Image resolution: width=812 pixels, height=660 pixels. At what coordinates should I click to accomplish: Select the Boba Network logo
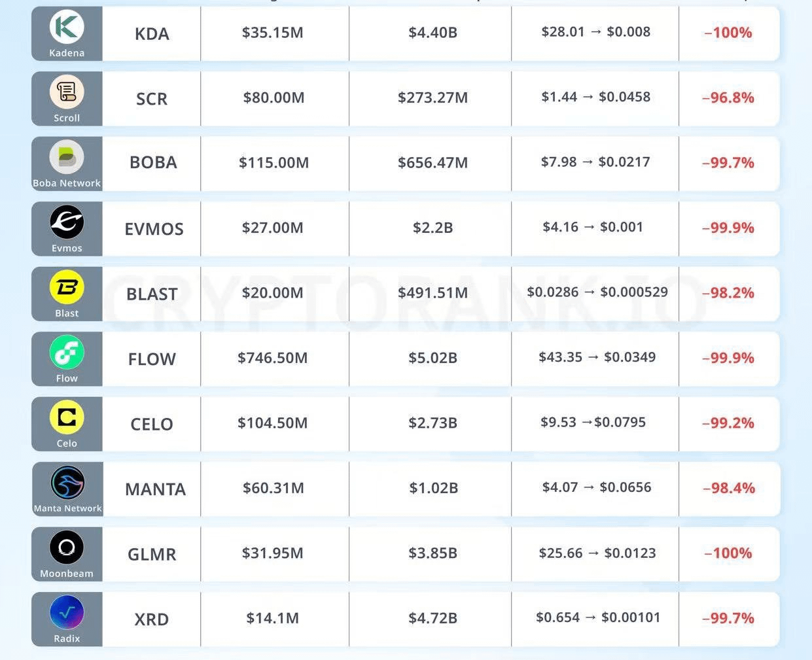click(67, 156)
